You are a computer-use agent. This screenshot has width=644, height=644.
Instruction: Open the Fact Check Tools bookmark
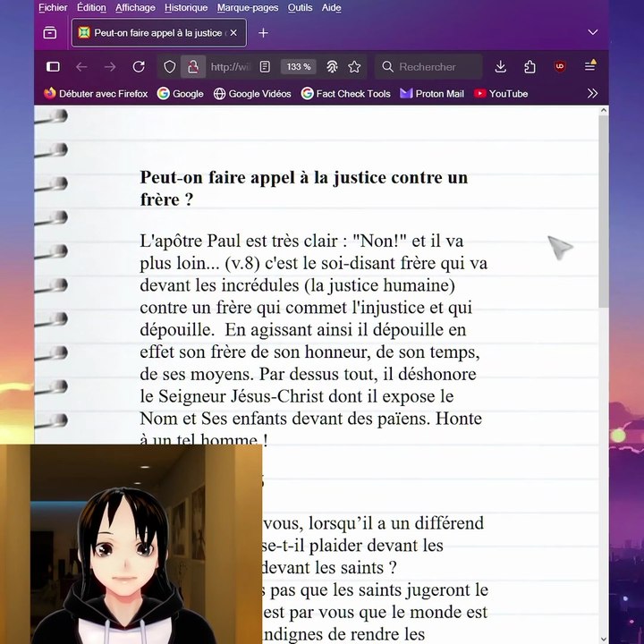(346, 94)
